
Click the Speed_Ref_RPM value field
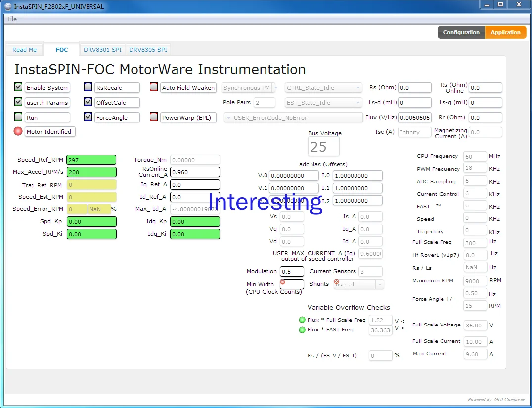pos(91,160)
